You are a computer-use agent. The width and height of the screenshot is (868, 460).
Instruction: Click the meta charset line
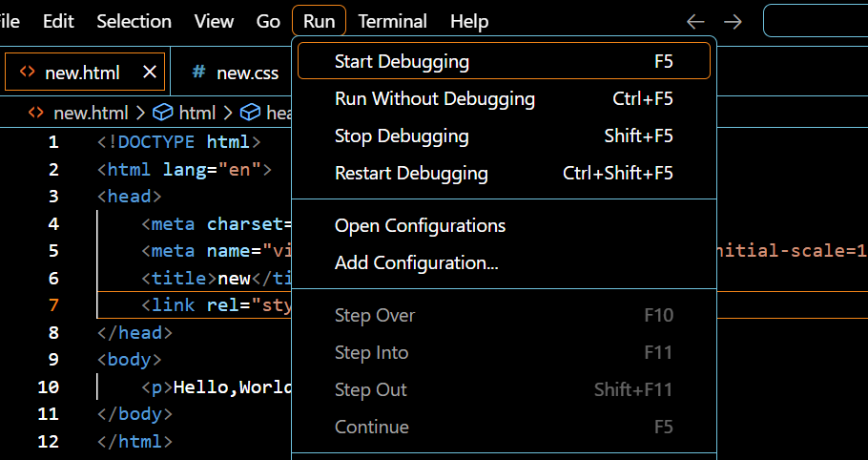pos(216,223)
